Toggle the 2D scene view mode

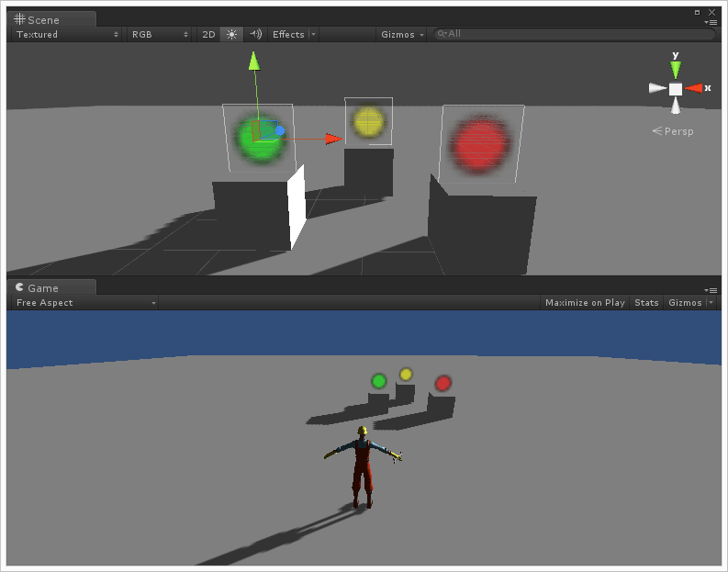tap(208, 34)
